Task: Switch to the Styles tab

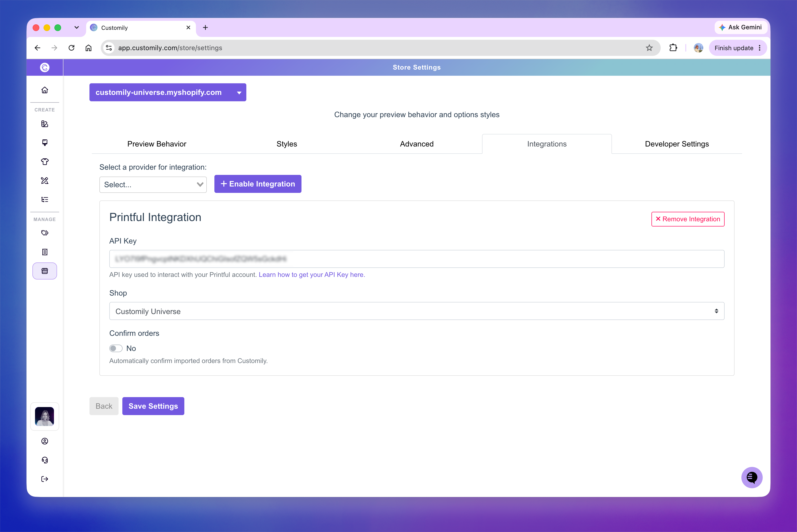Action: point(287,144)
